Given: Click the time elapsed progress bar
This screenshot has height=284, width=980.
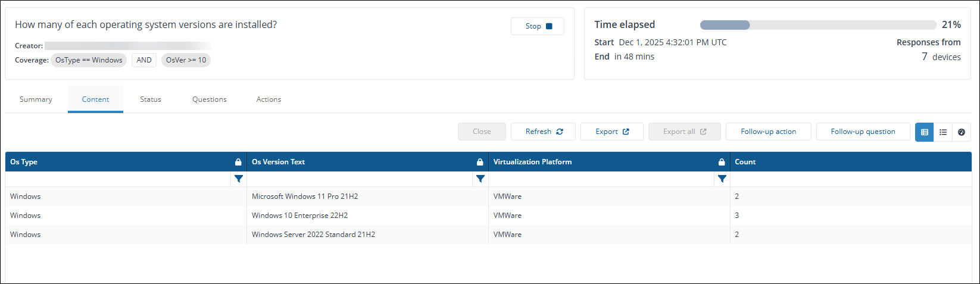Looking at the screenshot, I should click(x=818, y=25).
